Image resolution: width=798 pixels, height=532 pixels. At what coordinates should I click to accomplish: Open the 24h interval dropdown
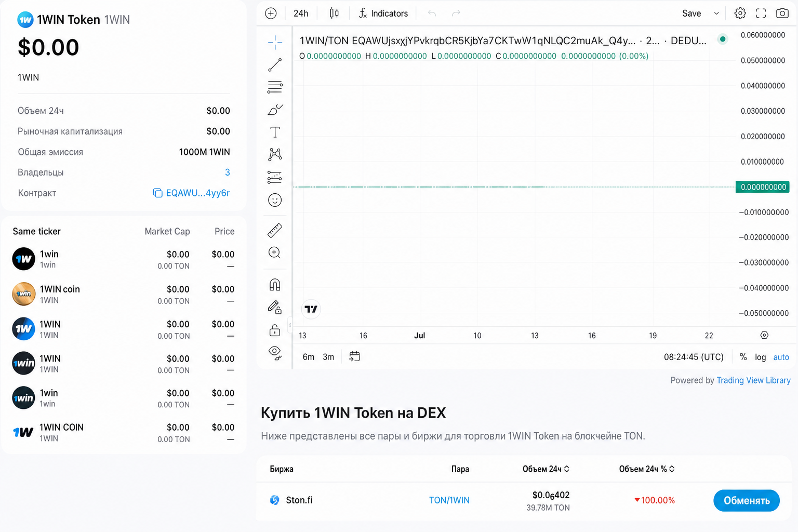(301, 14)
